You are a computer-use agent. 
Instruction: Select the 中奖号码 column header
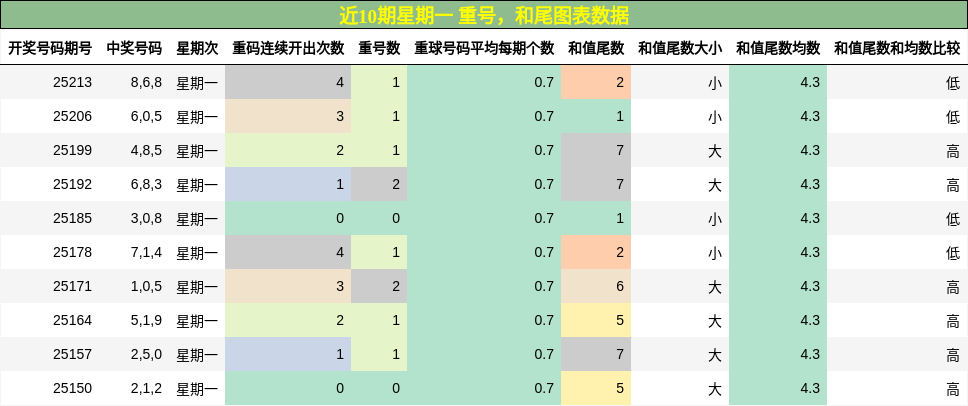pyautogui.click(x=134, y=49)
